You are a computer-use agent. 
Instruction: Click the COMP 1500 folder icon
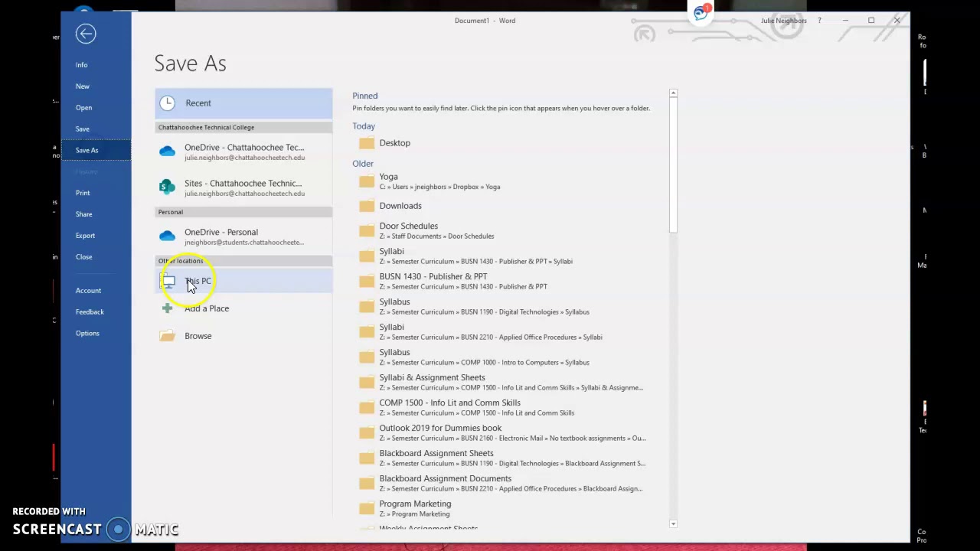[x=367, y=408]
